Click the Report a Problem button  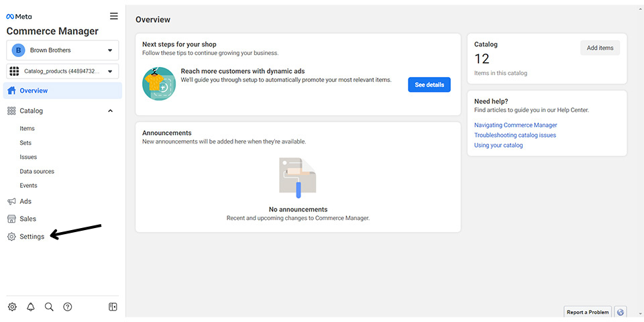coord(588,312)
